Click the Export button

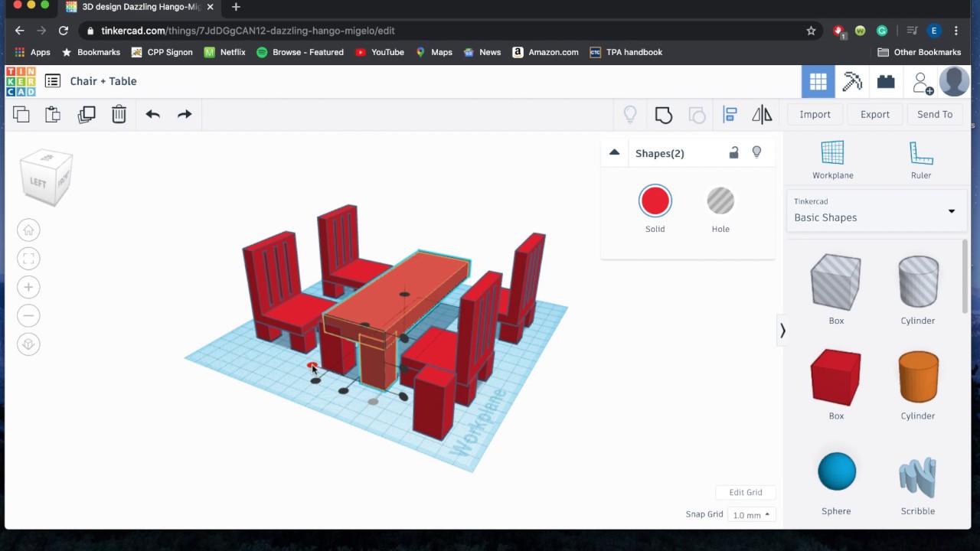pos(874,115)
